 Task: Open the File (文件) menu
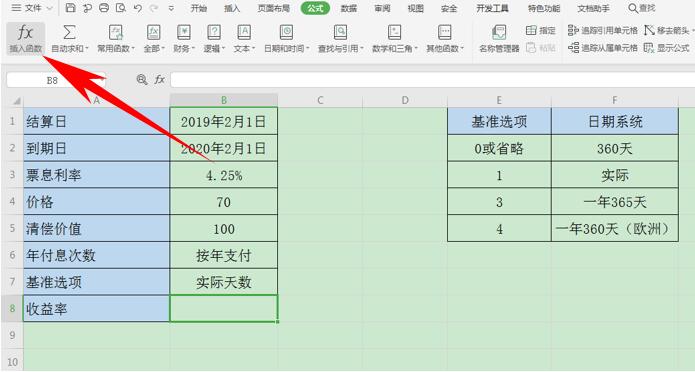pos(31,8)
